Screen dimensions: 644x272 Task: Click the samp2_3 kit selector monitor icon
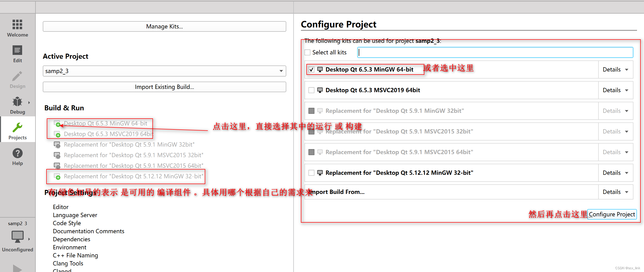pos(17,237)
